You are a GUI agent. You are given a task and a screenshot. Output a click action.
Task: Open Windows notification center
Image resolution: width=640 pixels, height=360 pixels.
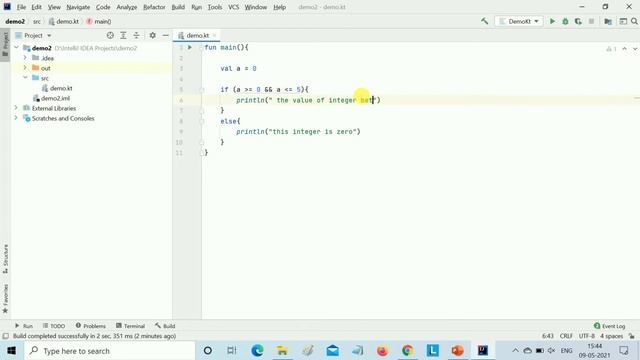click(624, 351)
